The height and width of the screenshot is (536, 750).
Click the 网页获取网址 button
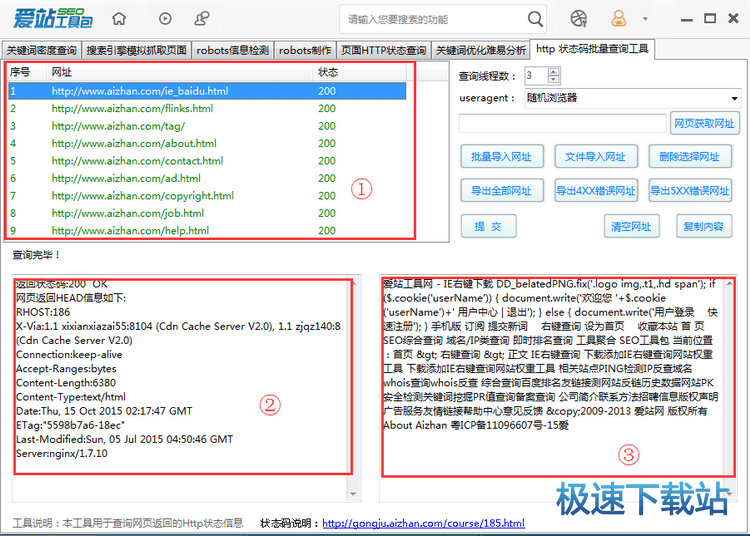704,123
